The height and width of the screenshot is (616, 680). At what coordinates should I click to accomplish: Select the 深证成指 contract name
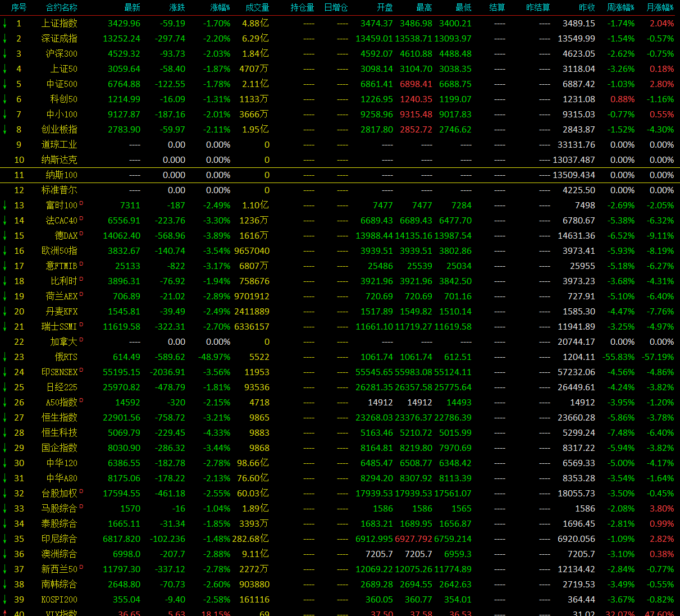point(59,39)
